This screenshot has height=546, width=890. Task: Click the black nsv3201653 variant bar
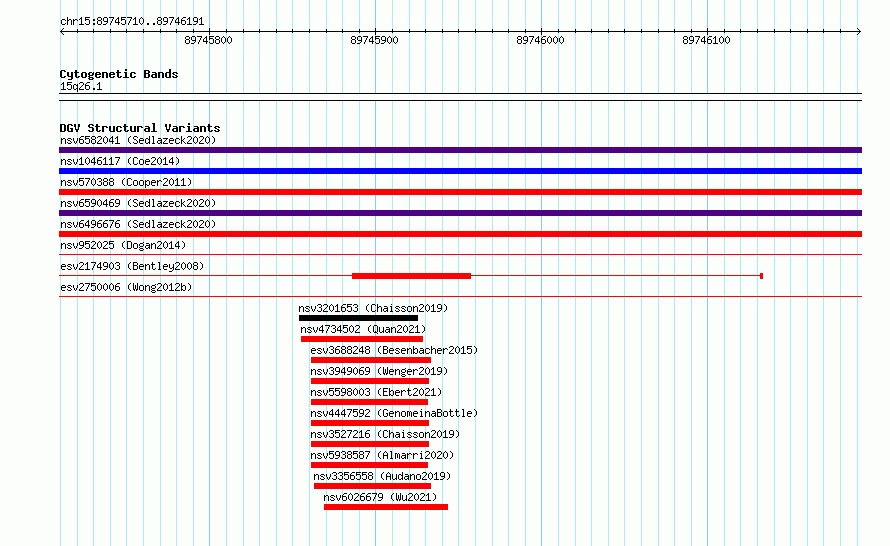coord(358,318)
